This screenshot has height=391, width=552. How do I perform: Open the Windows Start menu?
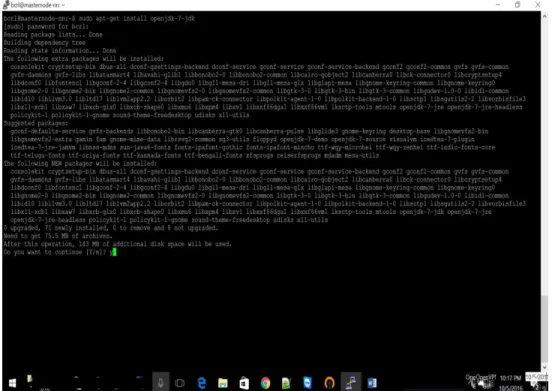click(x=12, y=383)
